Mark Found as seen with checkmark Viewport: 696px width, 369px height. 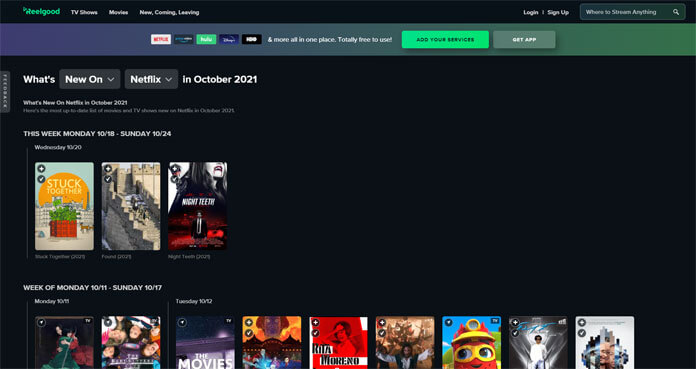(x=108, y=179)
